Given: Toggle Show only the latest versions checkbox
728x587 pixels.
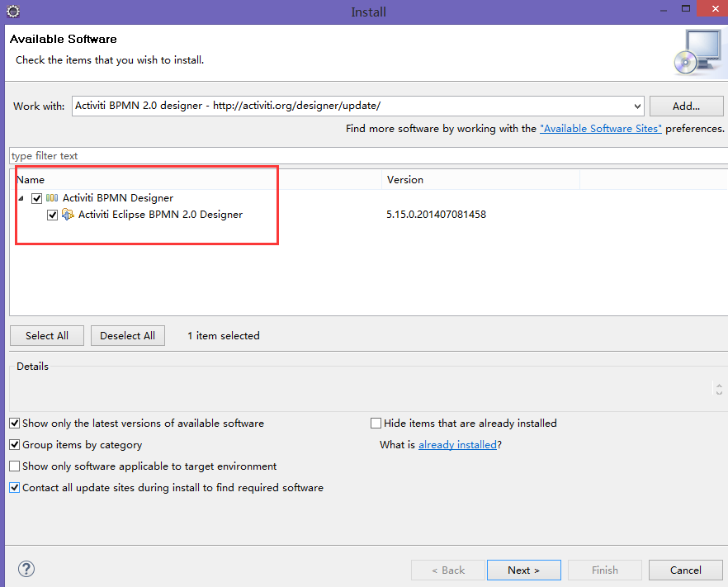Looking at the screenshot, I should click(x=15, y=424).
